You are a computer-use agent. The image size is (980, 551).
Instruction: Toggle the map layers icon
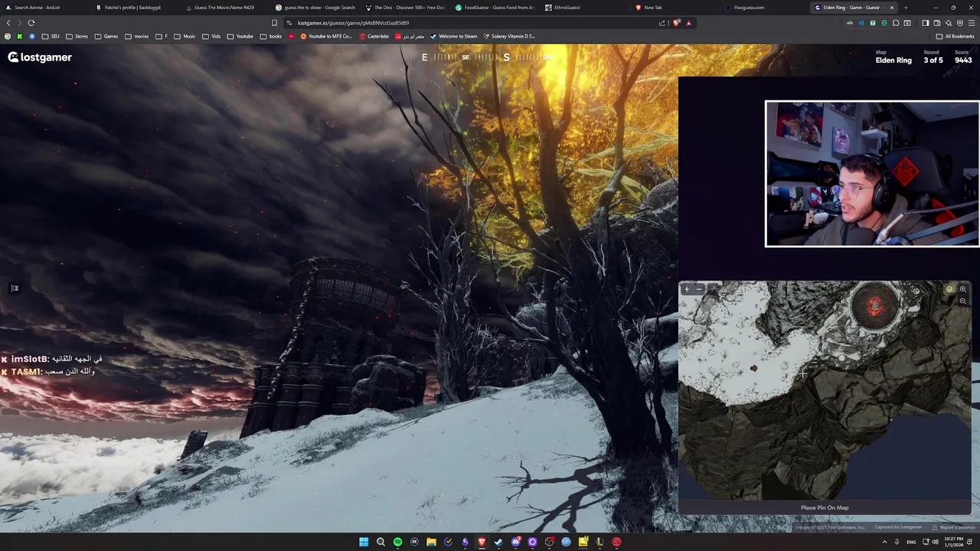tap(949, 289)
